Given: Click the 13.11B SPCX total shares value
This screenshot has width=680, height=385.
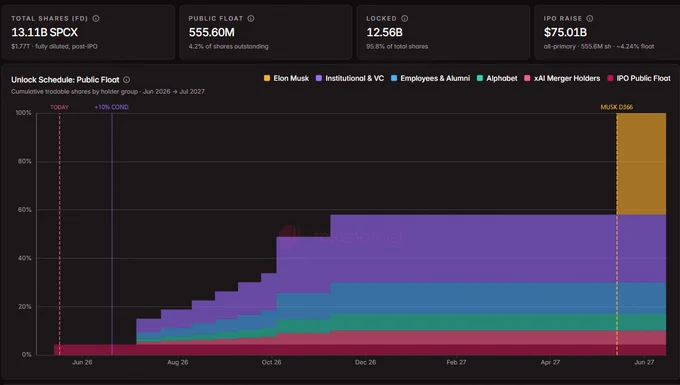Looking at the screenshot, I should click(x=45, y=33).
